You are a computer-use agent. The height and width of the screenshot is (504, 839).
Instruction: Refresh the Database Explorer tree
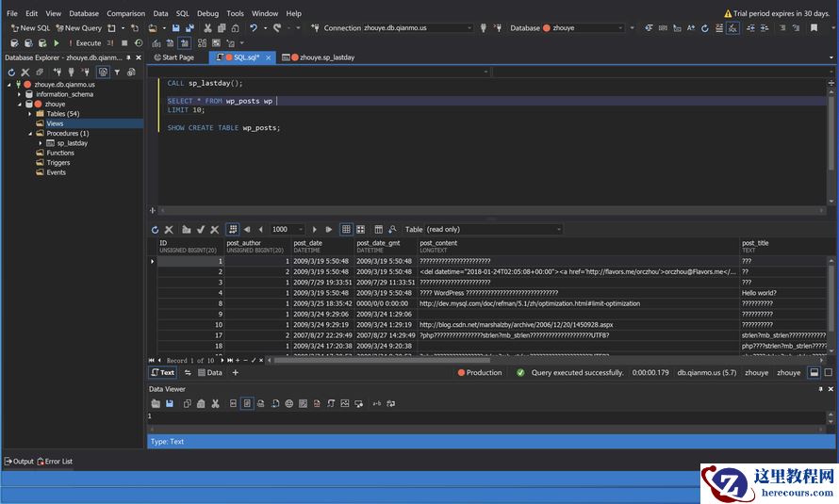point(11,72)
